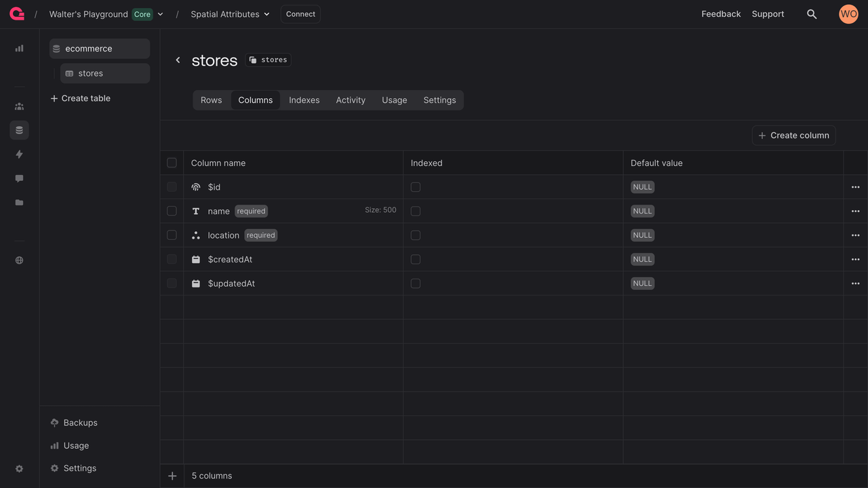Open the WO avatar account menu
Screen dimensions: 868x488
(x=848, y=14)
